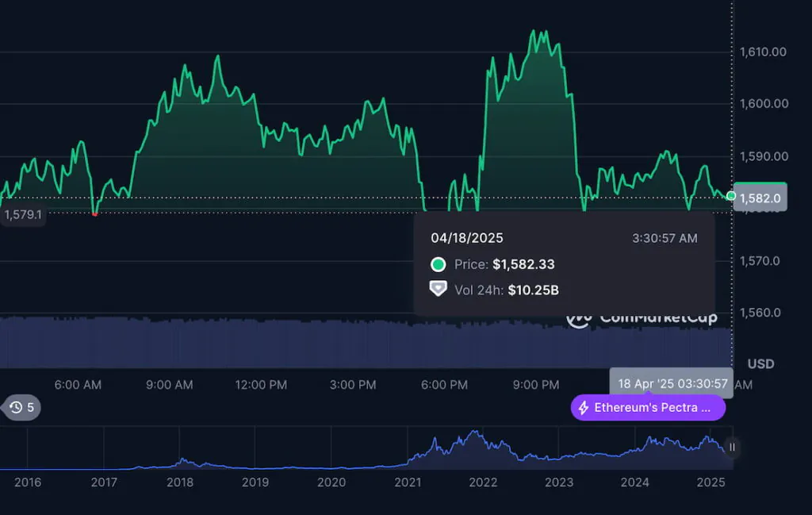Click the lightning bolt icon in Pectra pill
This screenshot has height=515, width=812.
584,408
